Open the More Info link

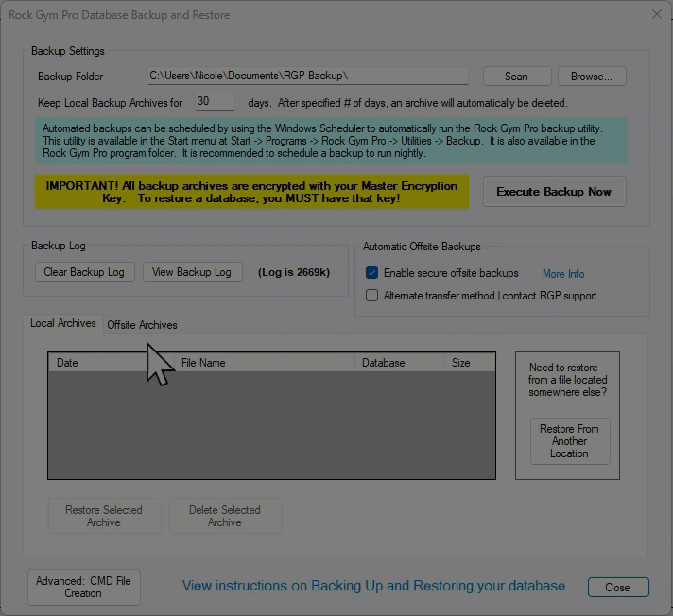pos(563,274)
